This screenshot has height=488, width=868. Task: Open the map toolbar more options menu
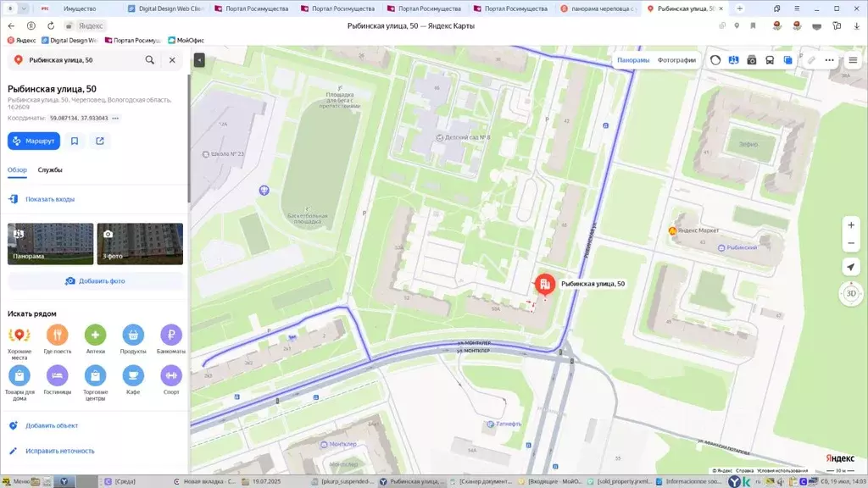(x=829, y=60)
